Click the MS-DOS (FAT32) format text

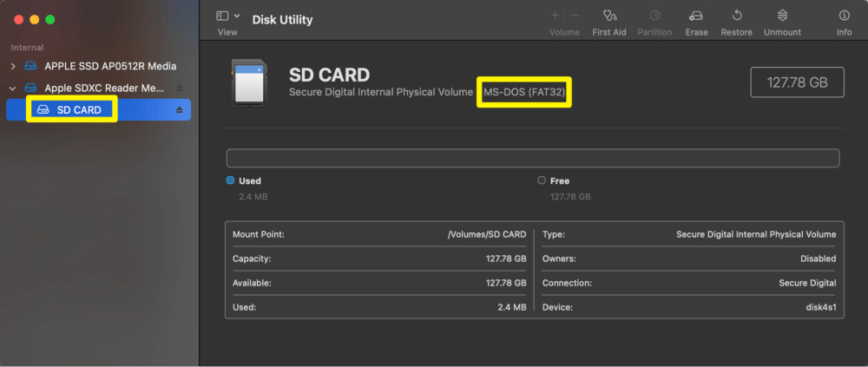point(524,92)
